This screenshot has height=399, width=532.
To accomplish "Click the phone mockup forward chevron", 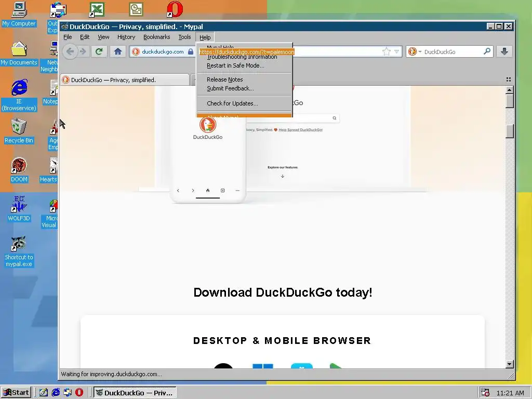I will (193, 190).
